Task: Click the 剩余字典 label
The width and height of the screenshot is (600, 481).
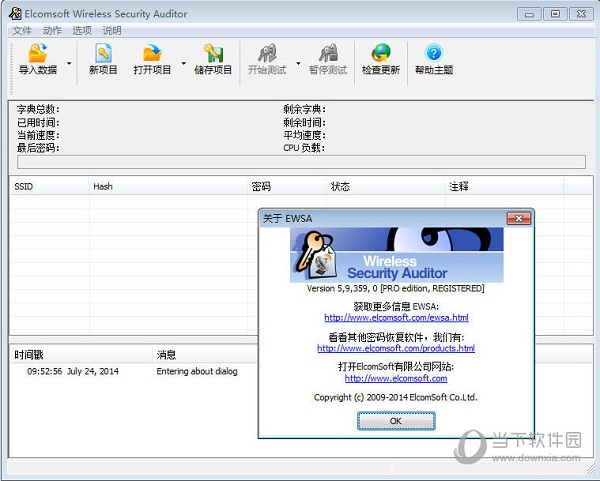Action: (x=305, y=109)
